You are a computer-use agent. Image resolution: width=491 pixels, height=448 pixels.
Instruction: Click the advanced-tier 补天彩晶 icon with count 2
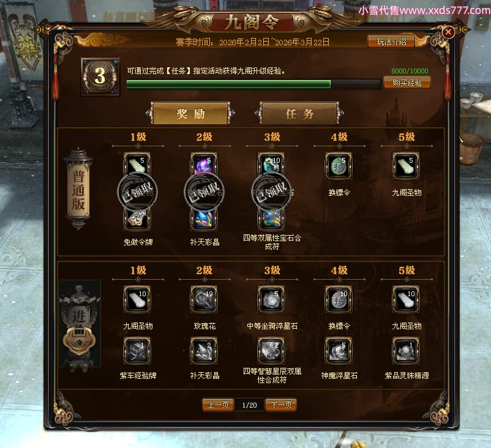pos(204,350)
